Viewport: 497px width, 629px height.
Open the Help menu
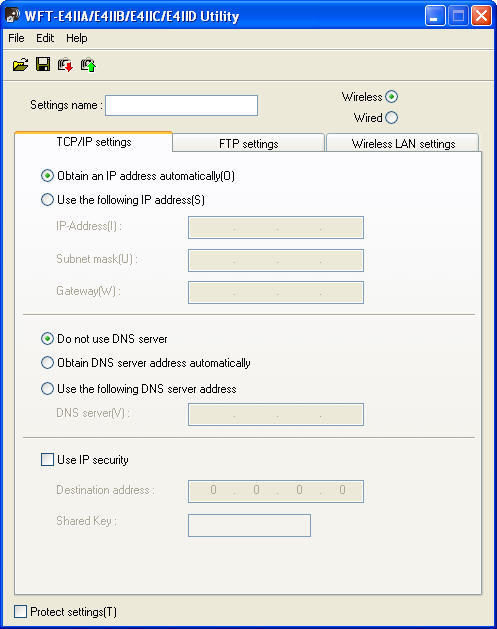click(x=77, y=38)
